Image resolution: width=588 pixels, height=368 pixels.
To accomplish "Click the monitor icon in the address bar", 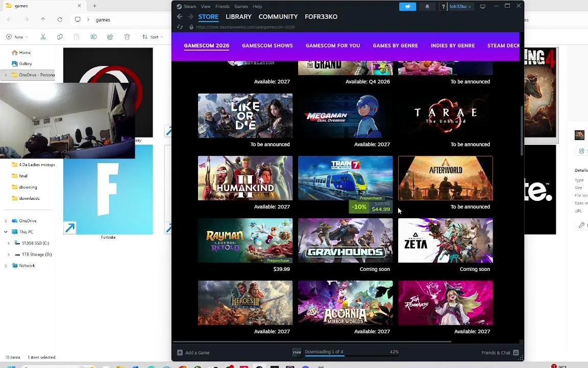I will pyautogui.click(x=78, y=19).
